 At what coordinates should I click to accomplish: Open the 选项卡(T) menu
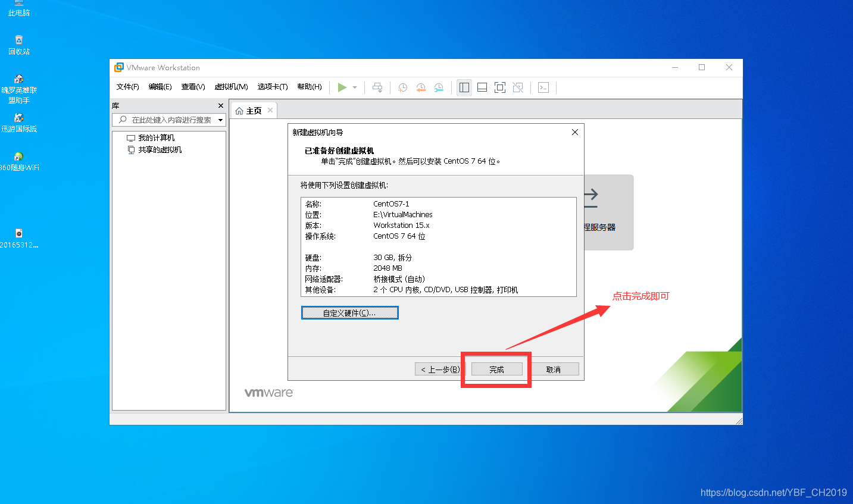pyautogui.click(x=273, y=87)
